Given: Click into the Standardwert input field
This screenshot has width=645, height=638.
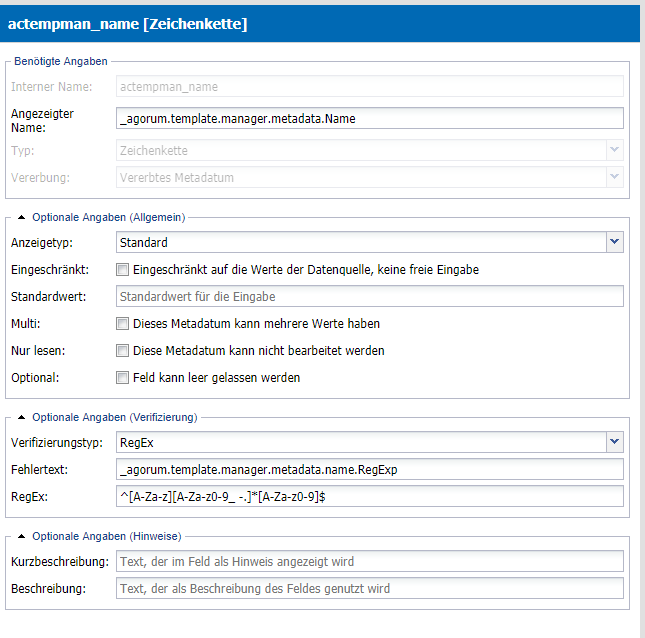Looking at the screenshot, I should (369, 296).
